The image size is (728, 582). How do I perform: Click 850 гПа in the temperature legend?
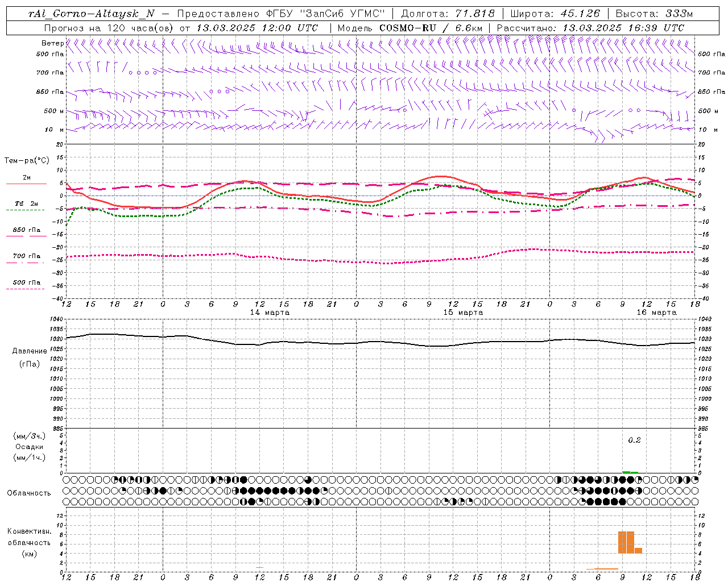[x=26, y=230]
